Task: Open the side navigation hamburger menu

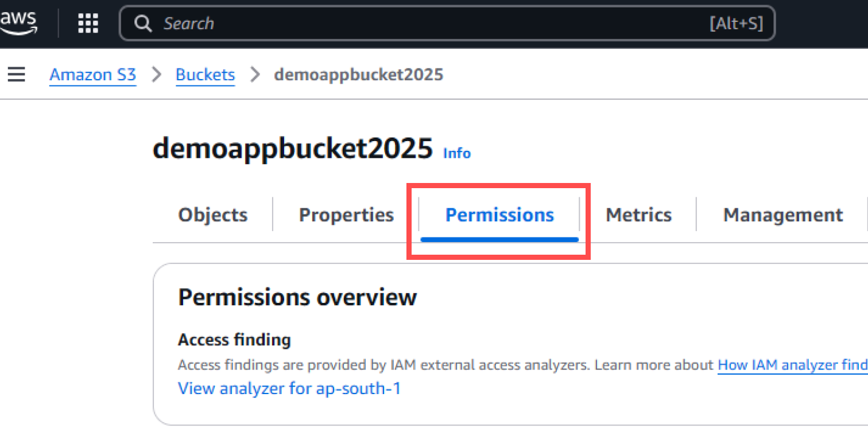Action: [x=16, y=75]
